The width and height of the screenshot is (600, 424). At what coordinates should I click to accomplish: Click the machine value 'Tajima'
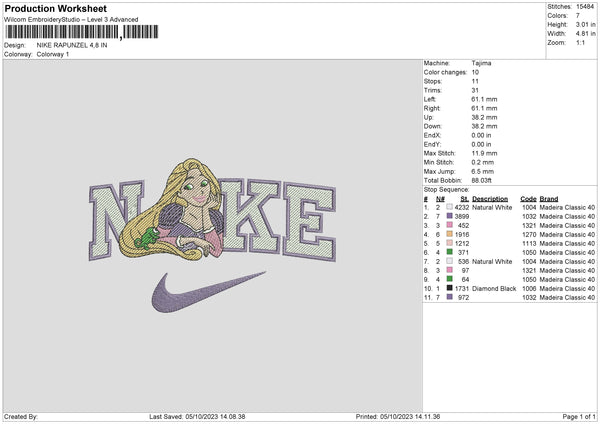coord(481,63)
